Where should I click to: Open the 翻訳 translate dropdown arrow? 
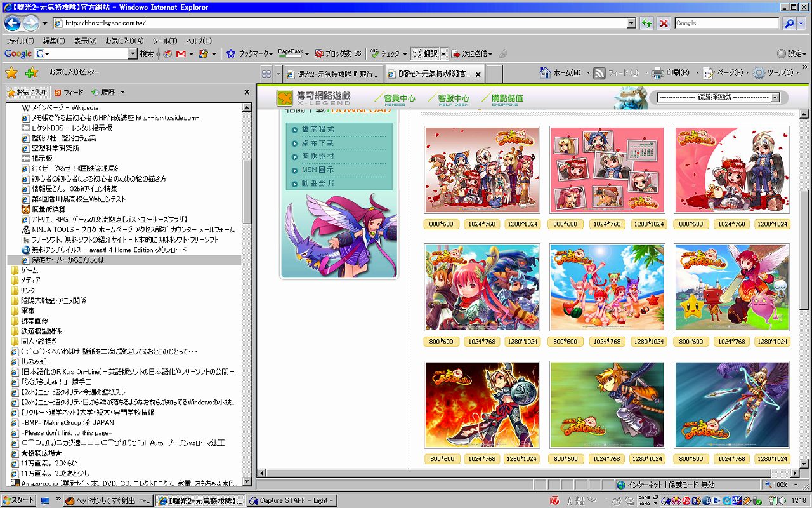pos(443,54)
